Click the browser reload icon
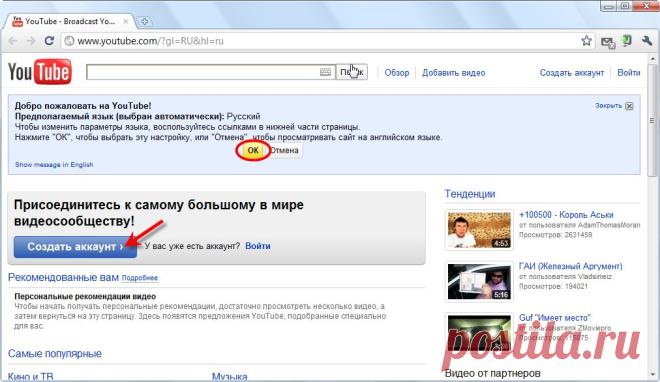660x382 pixels. tap(49, 41)
